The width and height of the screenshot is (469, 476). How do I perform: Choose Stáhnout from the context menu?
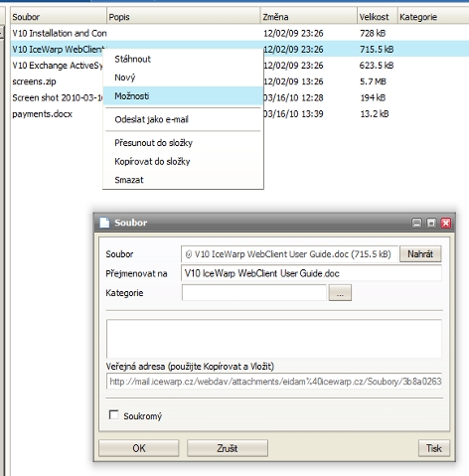coord(183,59)
